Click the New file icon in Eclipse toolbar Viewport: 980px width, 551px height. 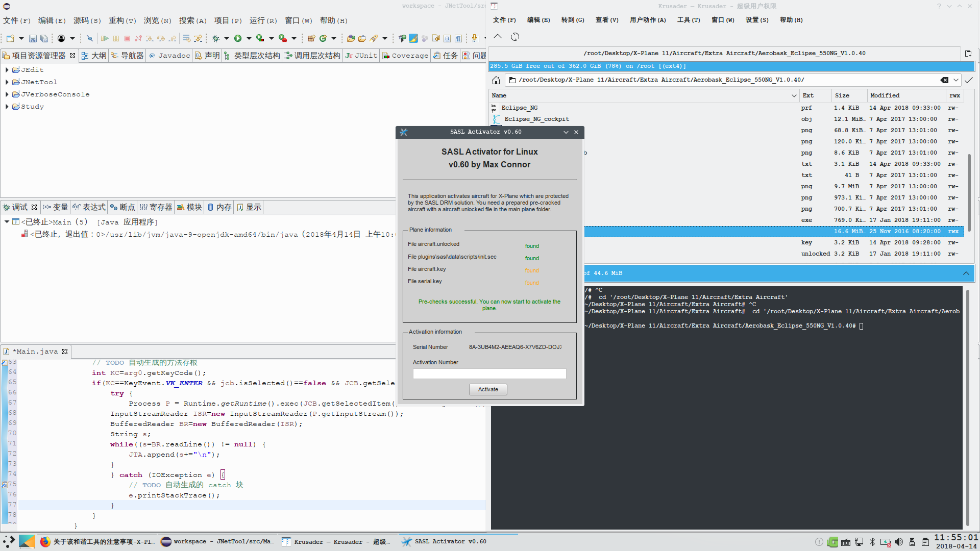click(x=10, y=38)
